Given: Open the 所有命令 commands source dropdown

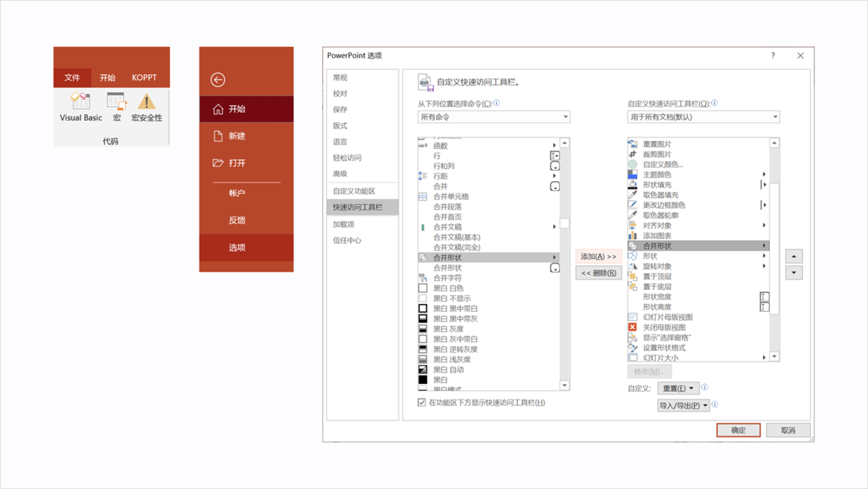Looking at the screenshot, I should click(x=494, y=117).
